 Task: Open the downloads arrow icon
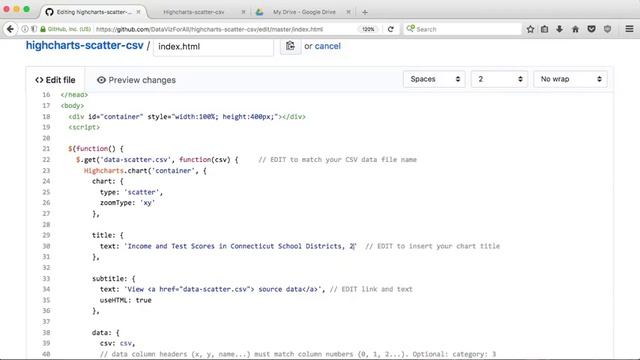tap(560, 29)
